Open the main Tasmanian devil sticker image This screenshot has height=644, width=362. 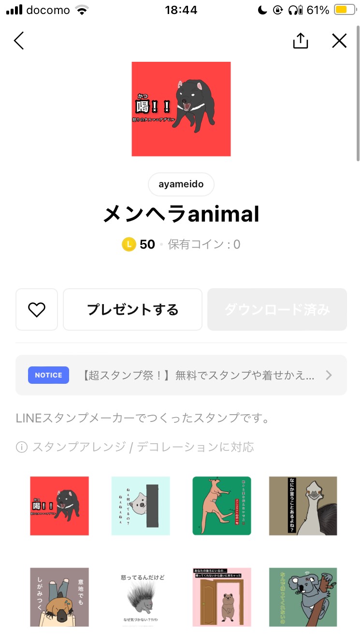(181, 109)
